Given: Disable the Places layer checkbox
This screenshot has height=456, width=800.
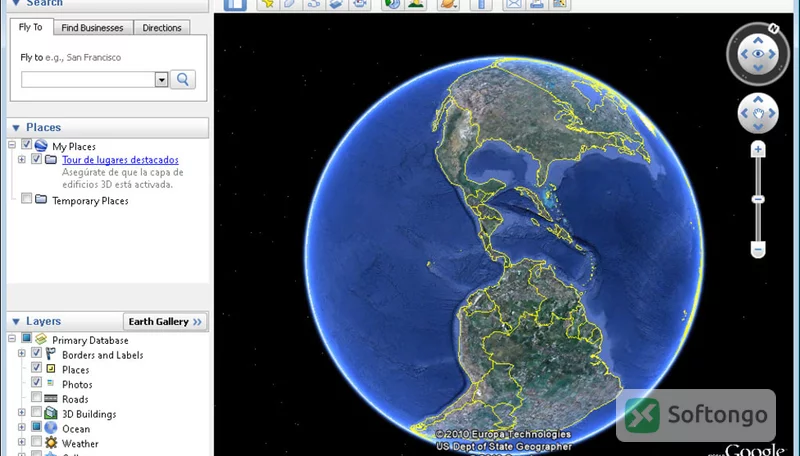Looking at the screenshot, I should tap(36, 367).
